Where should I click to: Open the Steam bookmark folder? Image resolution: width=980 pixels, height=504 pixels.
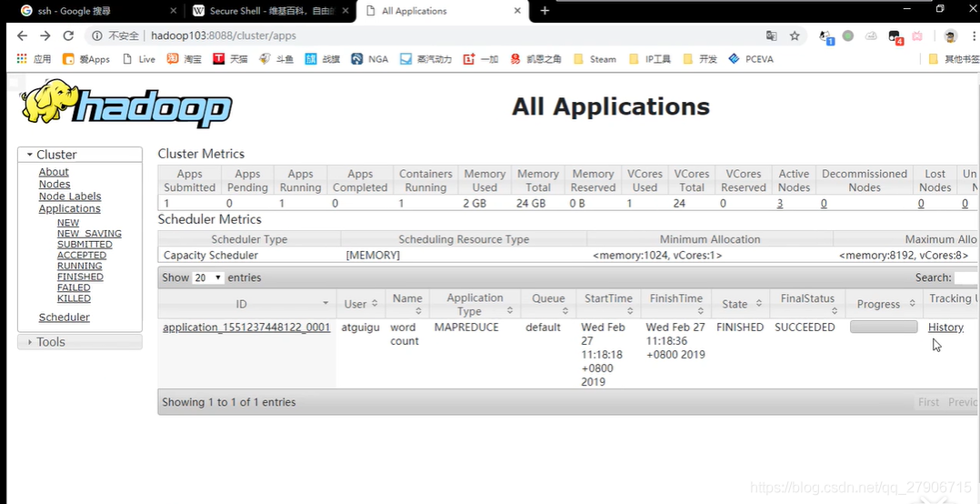tap(595, 59)
